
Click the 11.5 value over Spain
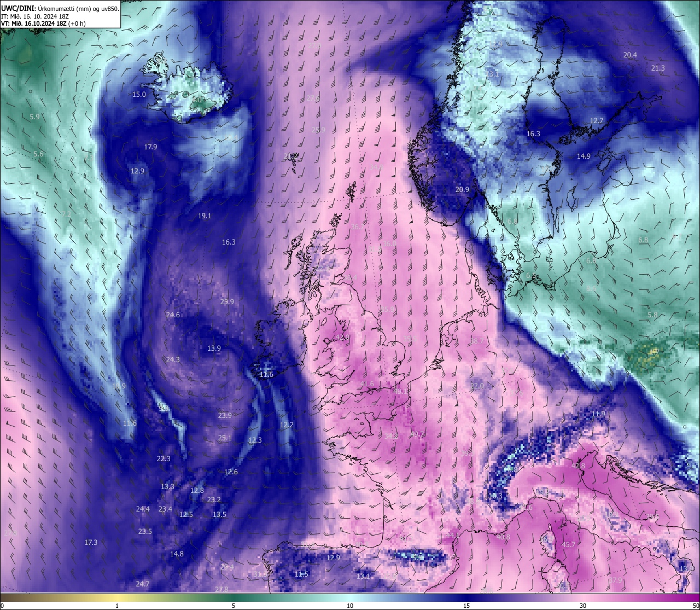pos(301,574)
